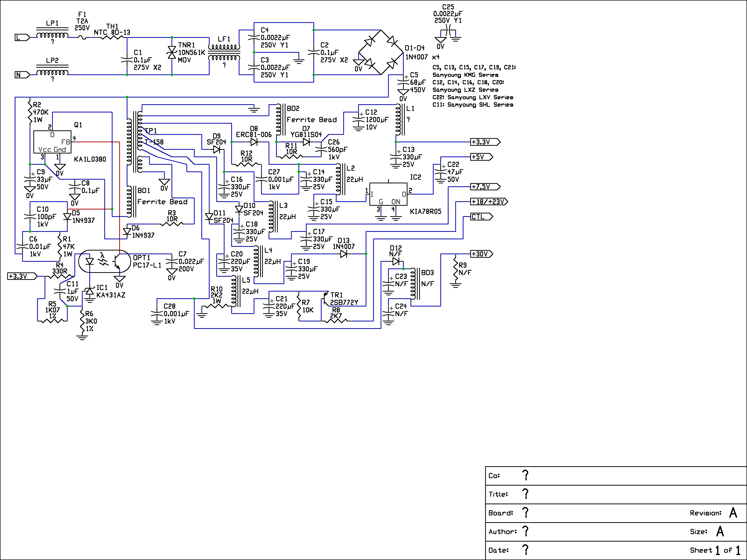
Task: Select the "C5" 68µF capacitor label
Action: pos(414,75)
